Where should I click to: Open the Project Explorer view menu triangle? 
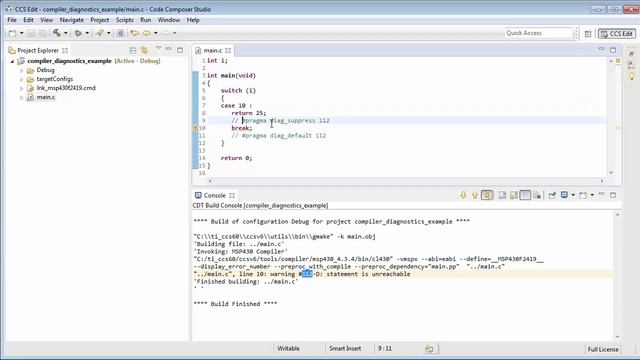(x=158, y=49)
